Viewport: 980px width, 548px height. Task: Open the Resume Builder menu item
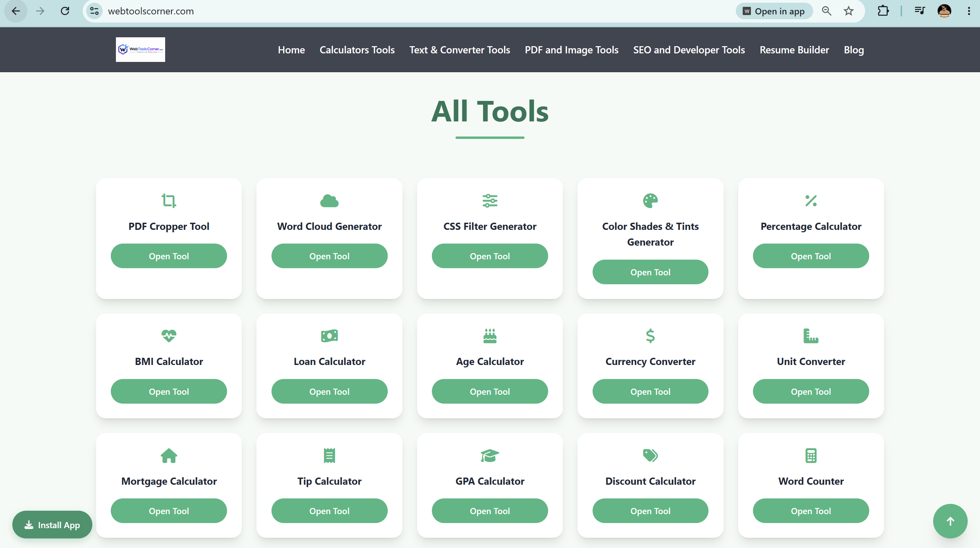794,50
